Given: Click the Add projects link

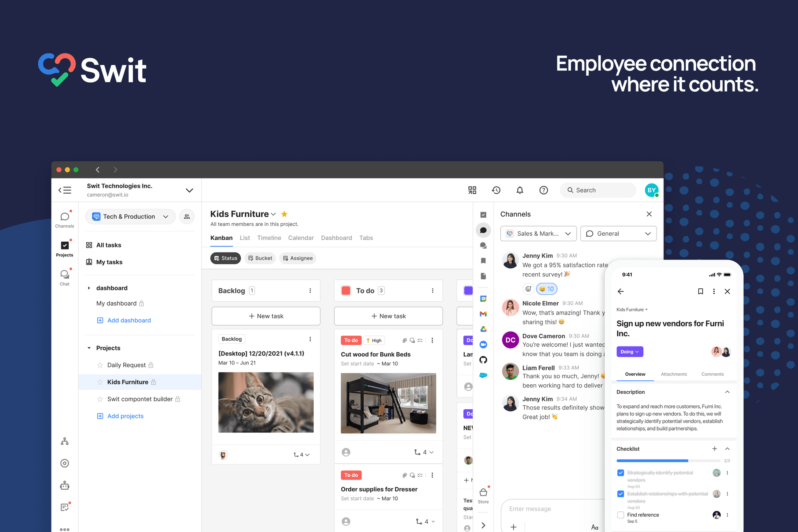Looking at the screenshot, I should coord(125,416).
